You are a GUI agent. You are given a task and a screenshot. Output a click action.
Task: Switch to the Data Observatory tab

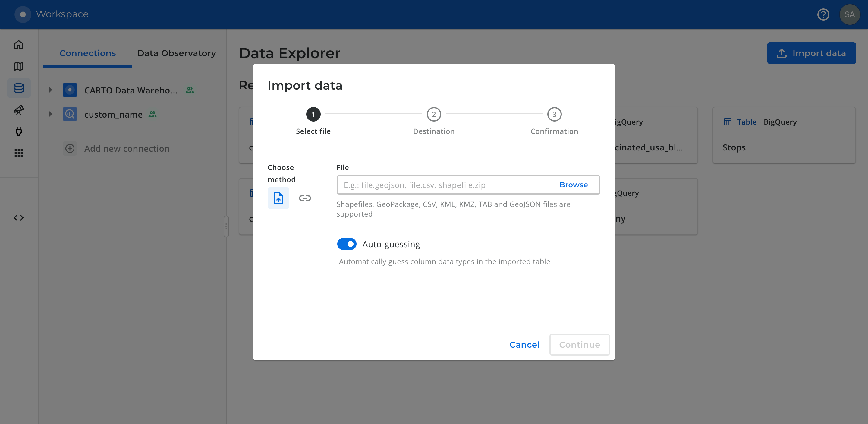click(176, 53)
